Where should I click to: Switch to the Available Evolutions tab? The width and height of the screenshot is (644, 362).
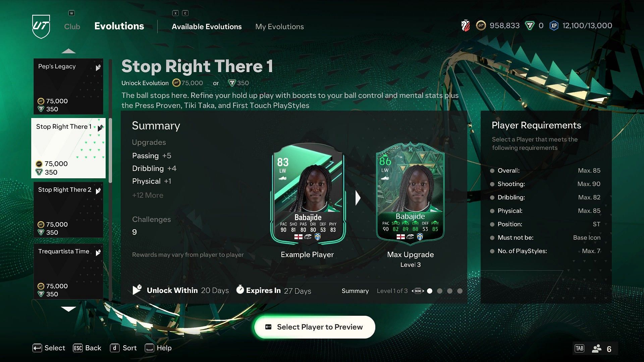(x=207, y=26)
